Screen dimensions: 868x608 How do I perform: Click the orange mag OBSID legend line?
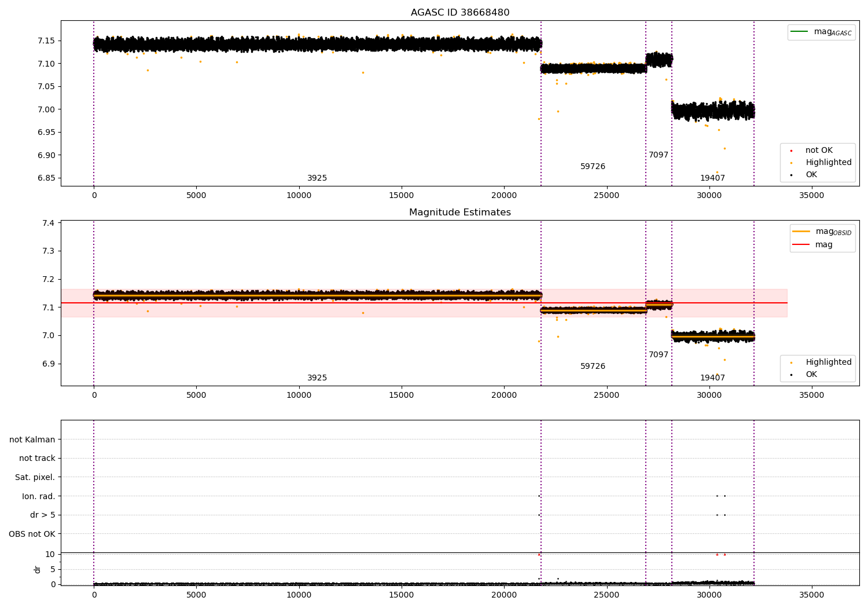(801, 232)
